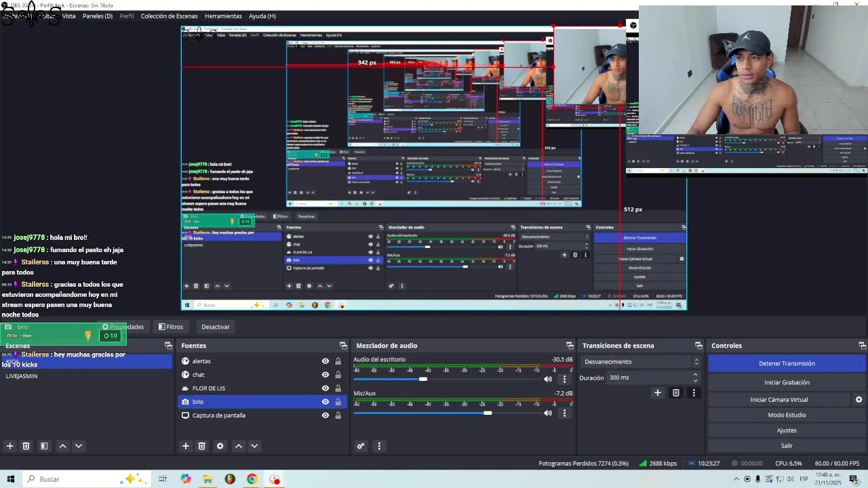Open Colección de Escenas menu
Image resolution: width=868 pixels, height=488 pixels.
170,16
